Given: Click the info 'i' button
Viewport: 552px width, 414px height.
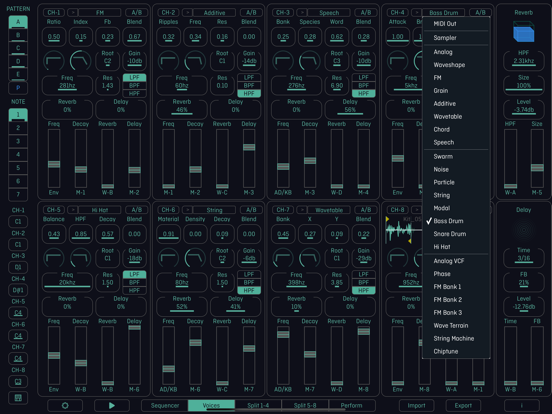Looking at the screenshot, I should 522,405.
